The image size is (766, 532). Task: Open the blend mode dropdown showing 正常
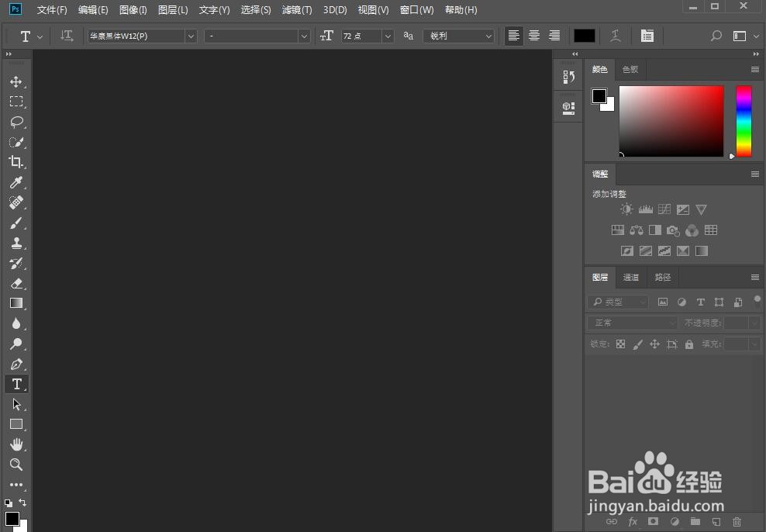(x=630, y=322)
